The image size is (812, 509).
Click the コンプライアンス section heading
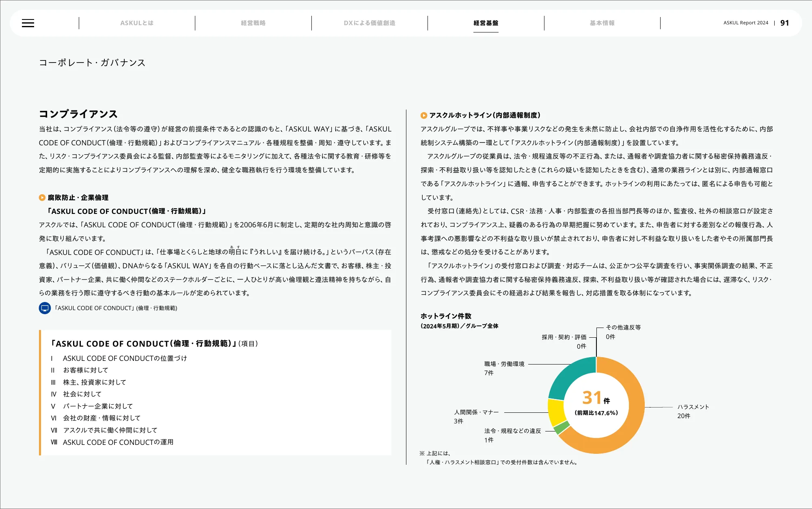pos(78,114)
